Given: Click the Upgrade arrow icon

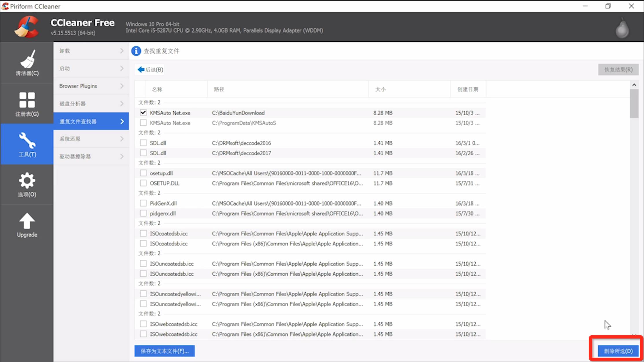Looking at the screenshot, I should coord(27,221).
